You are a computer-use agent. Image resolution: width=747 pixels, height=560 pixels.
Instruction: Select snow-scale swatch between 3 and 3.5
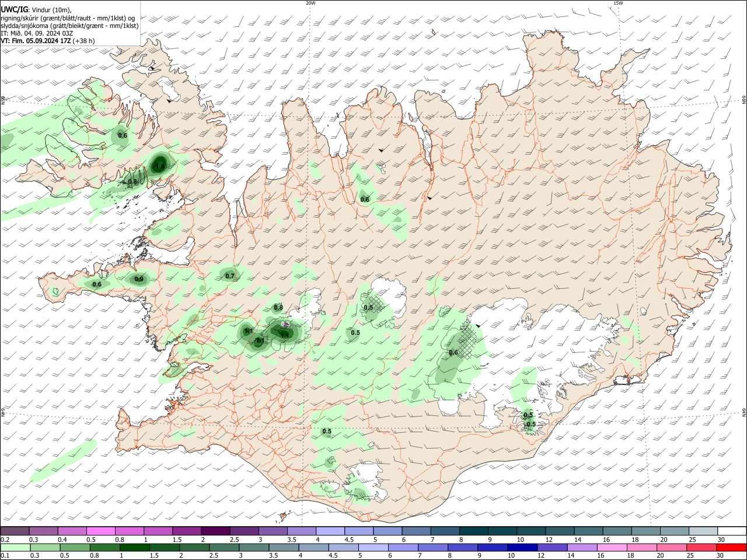[x=273, y=531]
